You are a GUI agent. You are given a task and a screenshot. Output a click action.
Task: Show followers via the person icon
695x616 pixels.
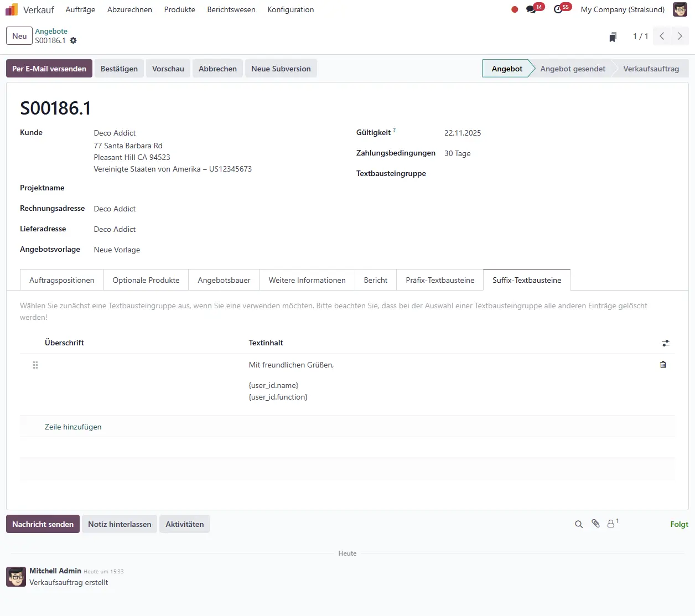pyautogui.click(x=611, y=524)
